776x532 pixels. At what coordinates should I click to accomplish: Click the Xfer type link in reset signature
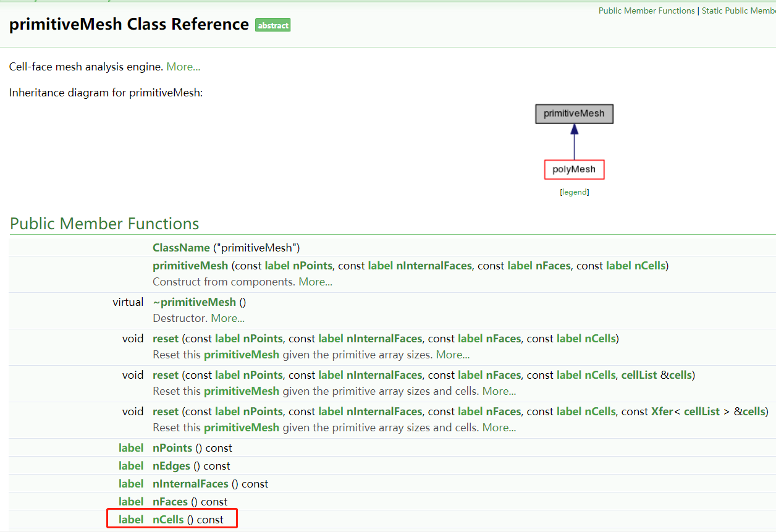pyautogui.click(x=662, y=412)
